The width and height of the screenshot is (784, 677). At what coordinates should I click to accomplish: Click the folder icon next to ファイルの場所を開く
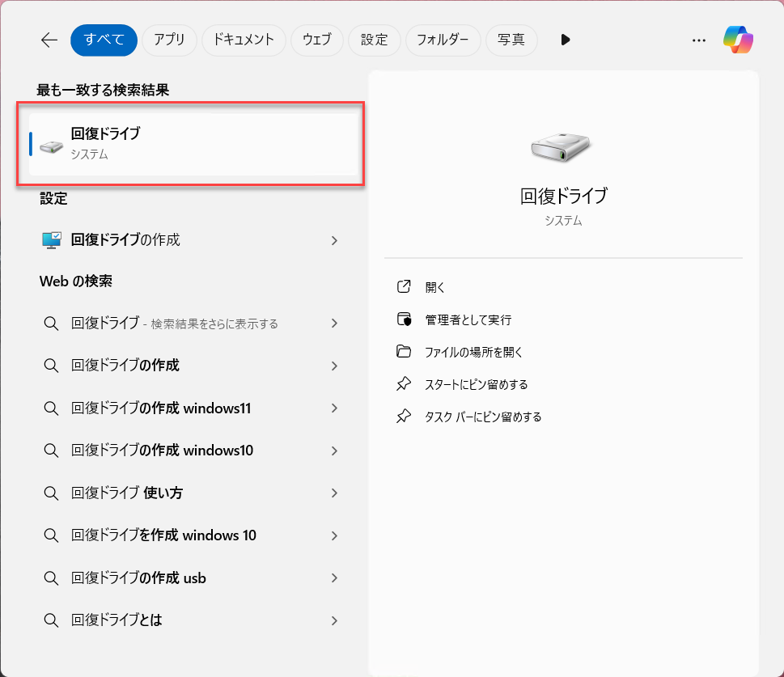pos(404,352)
